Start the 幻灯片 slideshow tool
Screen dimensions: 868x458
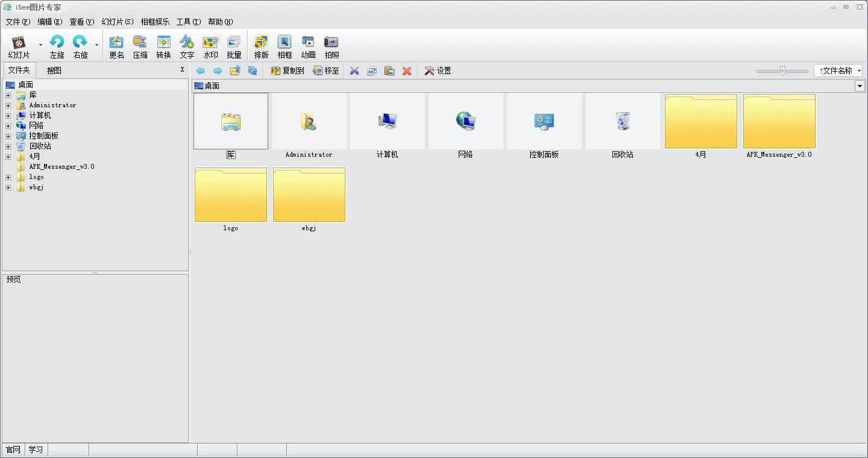pos(19,46)
